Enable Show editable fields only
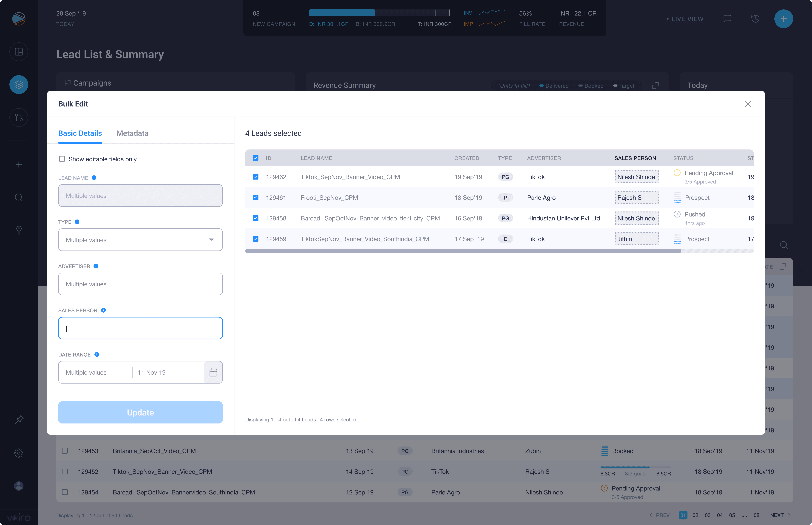The height and width of the screenshot is (525, 812). coord(62,159)
